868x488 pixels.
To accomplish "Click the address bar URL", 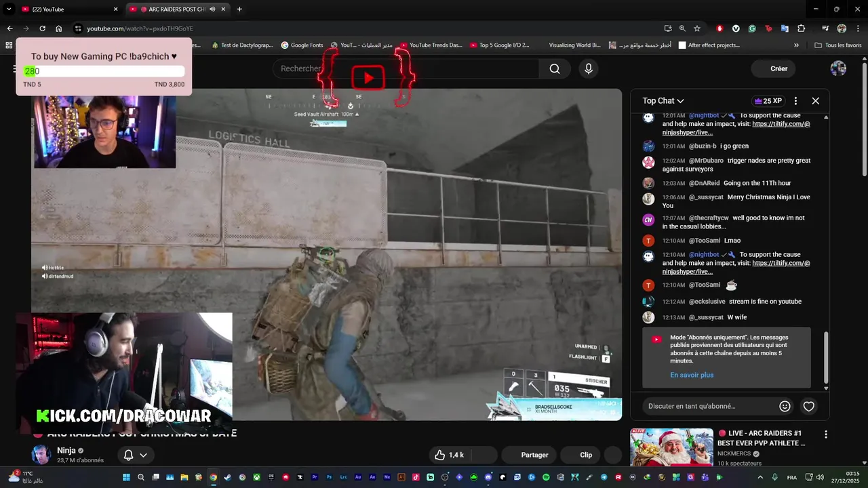I will 140,28.
